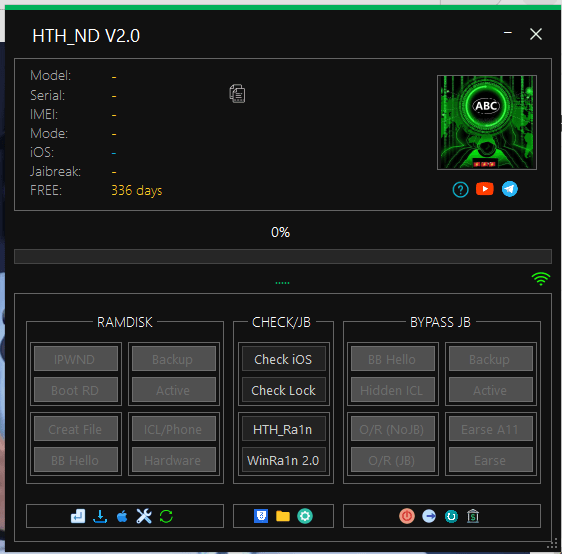
Task: Open the help question mark icon
Action: point(460,190)
